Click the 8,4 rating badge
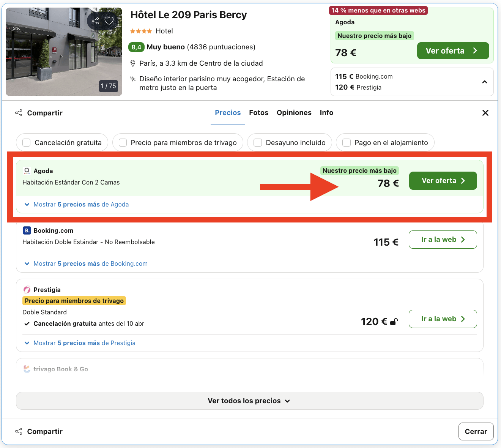The height and width of the screenshot is (448, 501). click(136, 47)
